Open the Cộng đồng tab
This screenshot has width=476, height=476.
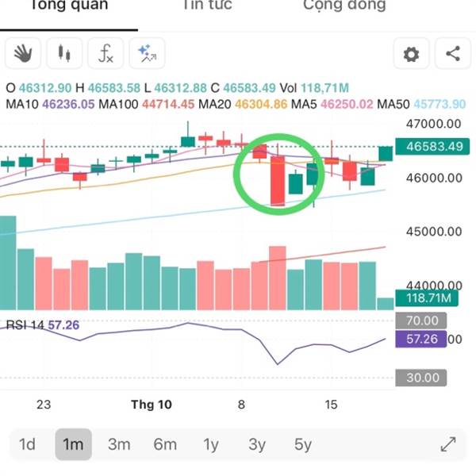(344, 6)
